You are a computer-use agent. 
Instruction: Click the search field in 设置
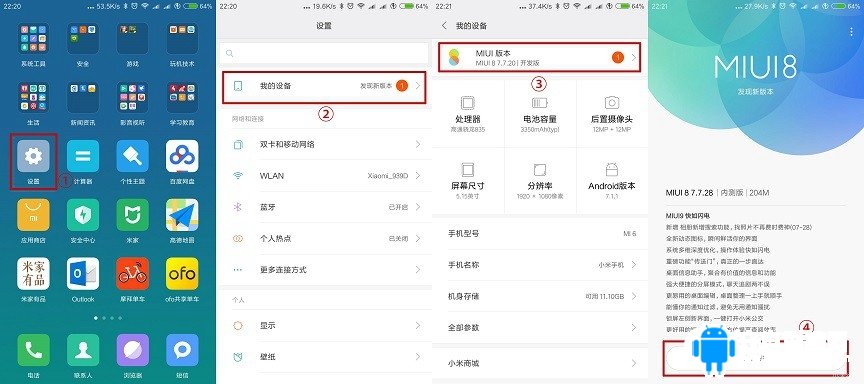(x=324, y=53)
